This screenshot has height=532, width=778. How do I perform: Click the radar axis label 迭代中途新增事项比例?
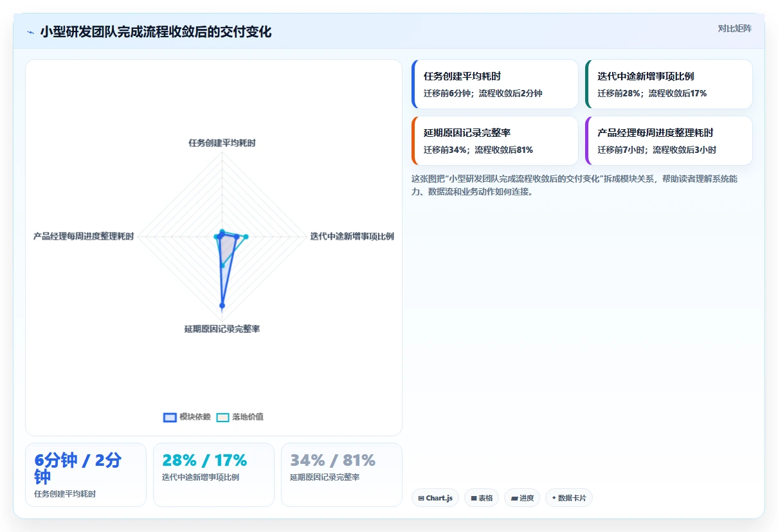click(352, 236)
